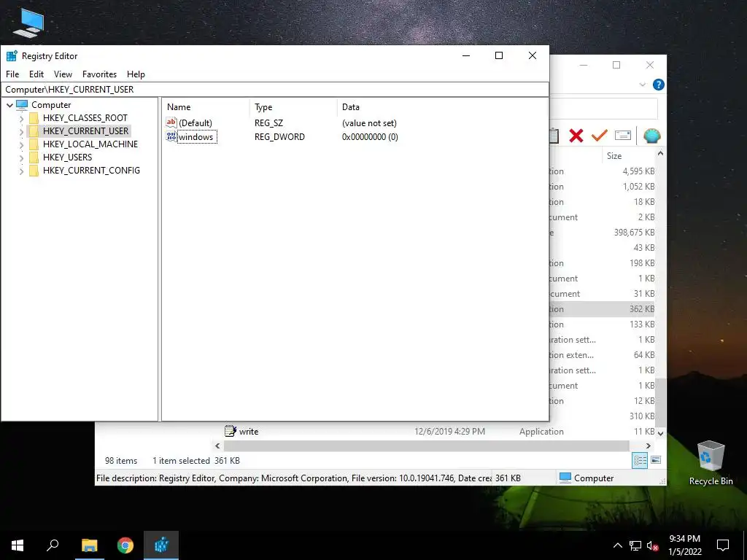
Task: Expand HKEY_CURRENT_CONFIG tree node
Action: pos(21,171)
